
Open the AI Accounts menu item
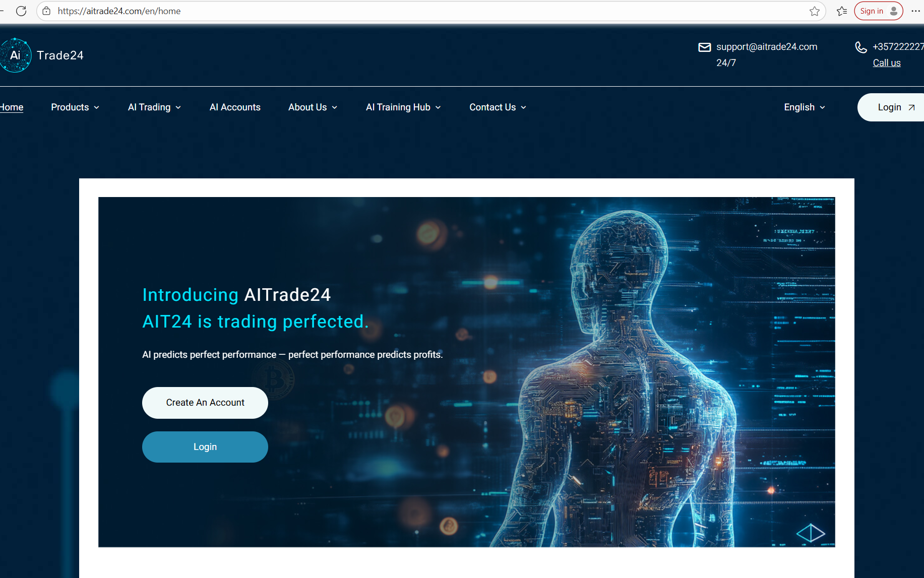[235, 107]
